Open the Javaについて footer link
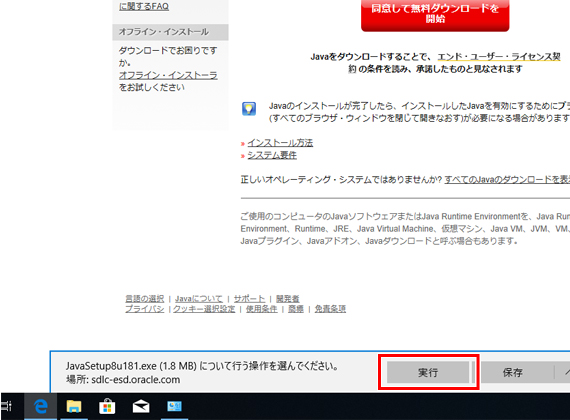The height and width of the screenshot is (420, 570). (198, 299)
